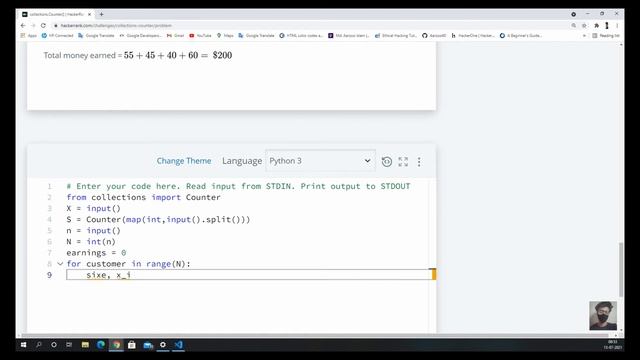Collapse the for loop code block
The image size is (640, 360).
point(60,264)
